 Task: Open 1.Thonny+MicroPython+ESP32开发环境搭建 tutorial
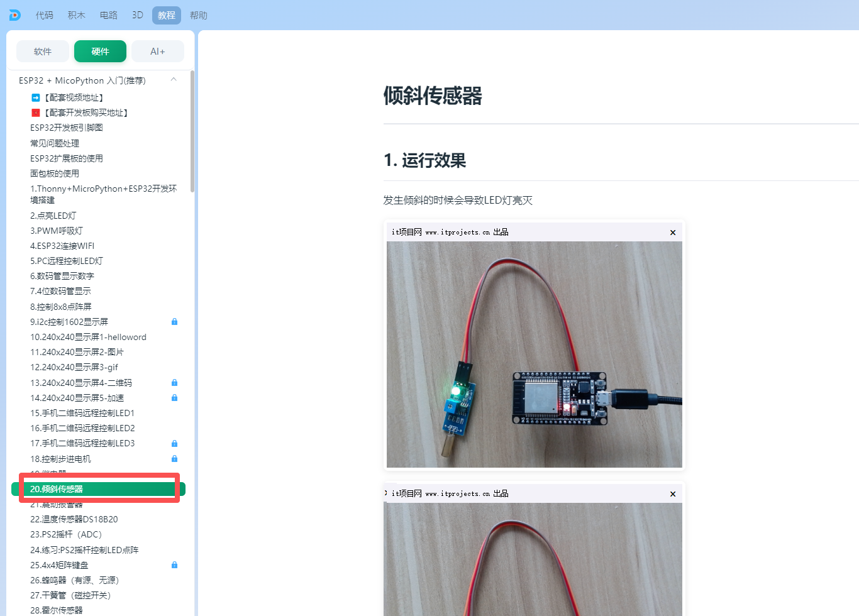[104, 194]
